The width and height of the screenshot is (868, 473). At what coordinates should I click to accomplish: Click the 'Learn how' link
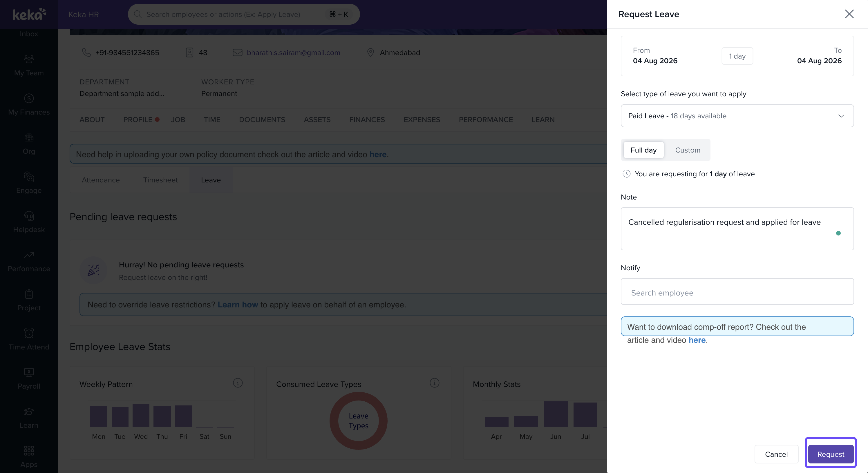(238, 305)
